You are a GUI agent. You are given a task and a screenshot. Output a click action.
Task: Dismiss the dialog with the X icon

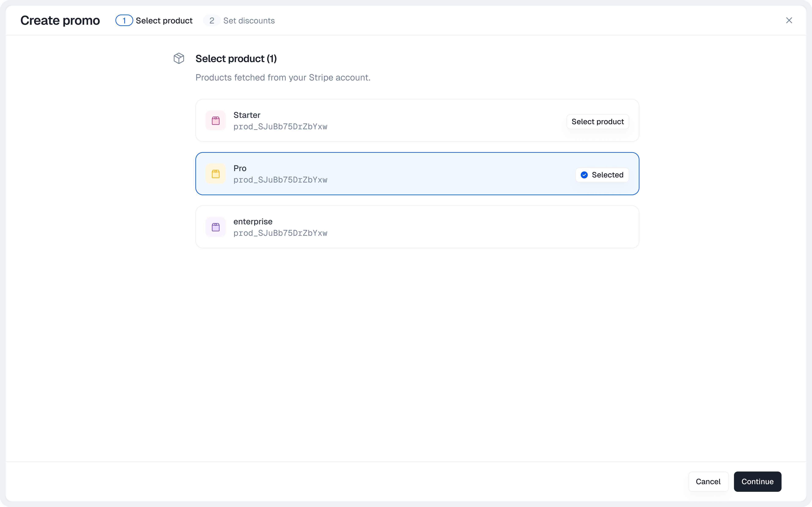tap(789, 20)
